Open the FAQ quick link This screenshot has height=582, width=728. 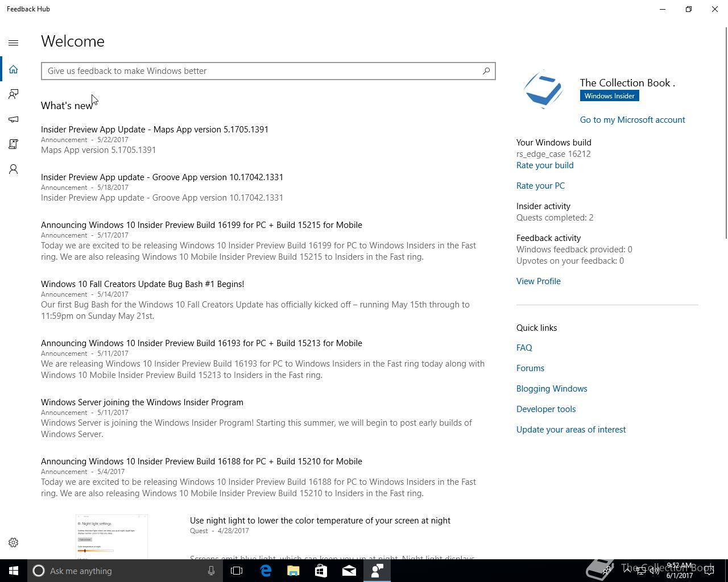tap(524, 348)
